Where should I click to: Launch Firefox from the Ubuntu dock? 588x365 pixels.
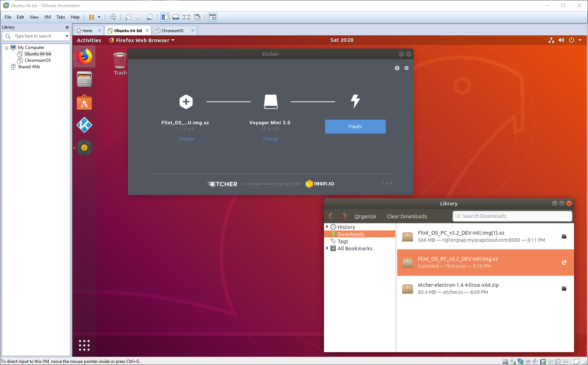[84, 56]
